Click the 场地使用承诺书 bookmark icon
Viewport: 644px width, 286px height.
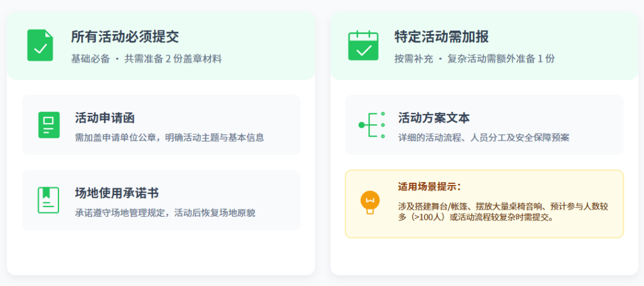tap(49, 200)
